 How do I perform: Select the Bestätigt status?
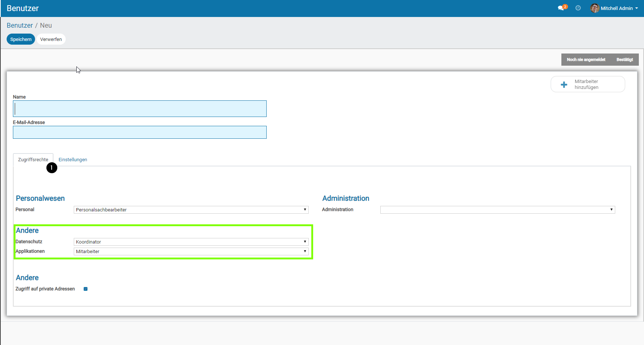(624, 60)
